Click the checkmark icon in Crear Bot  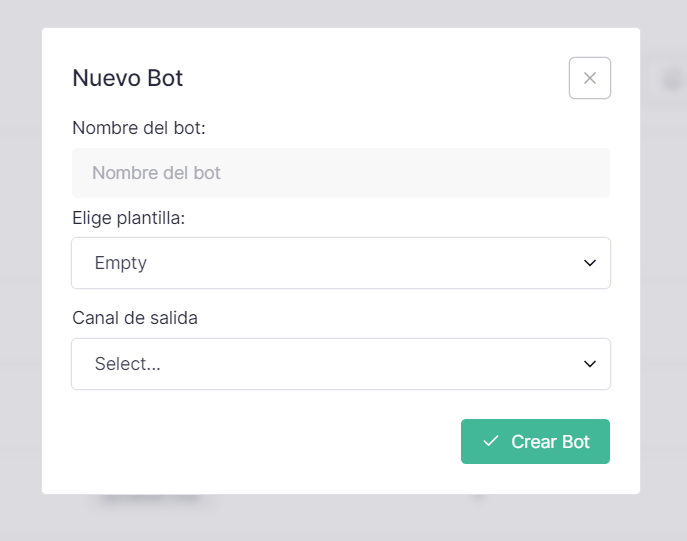tap(491, 441)
